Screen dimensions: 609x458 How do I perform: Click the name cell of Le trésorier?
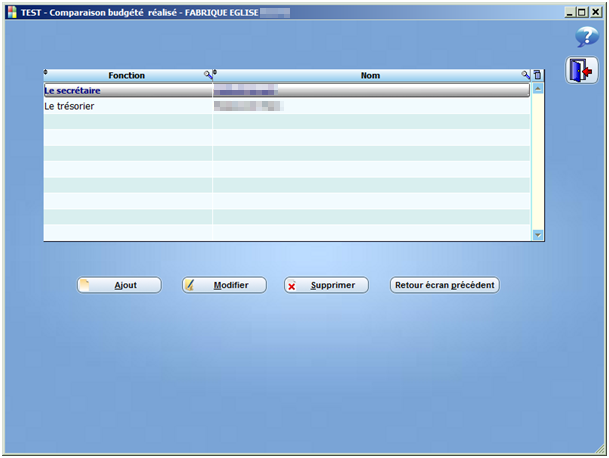370,106
